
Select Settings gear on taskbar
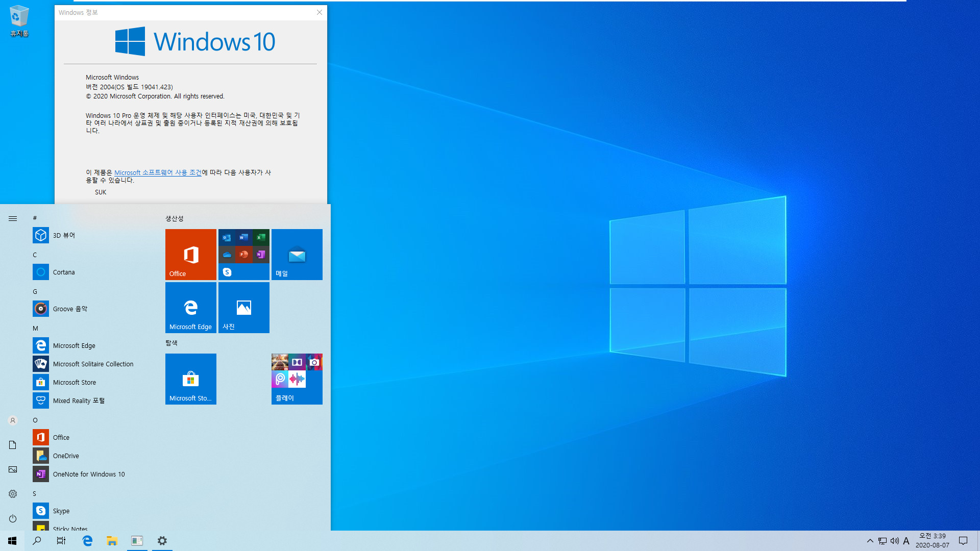click(x=162, y=541)
